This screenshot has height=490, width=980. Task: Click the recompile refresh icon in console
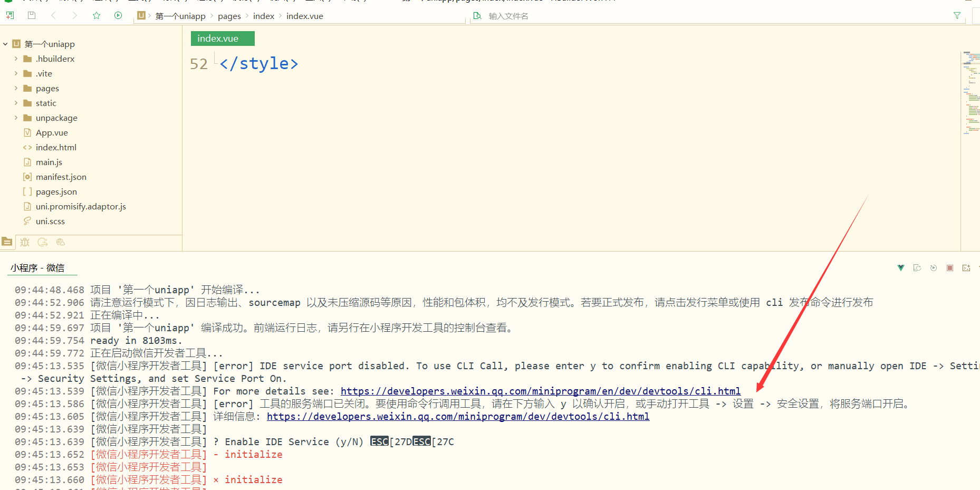pos(917,268)
